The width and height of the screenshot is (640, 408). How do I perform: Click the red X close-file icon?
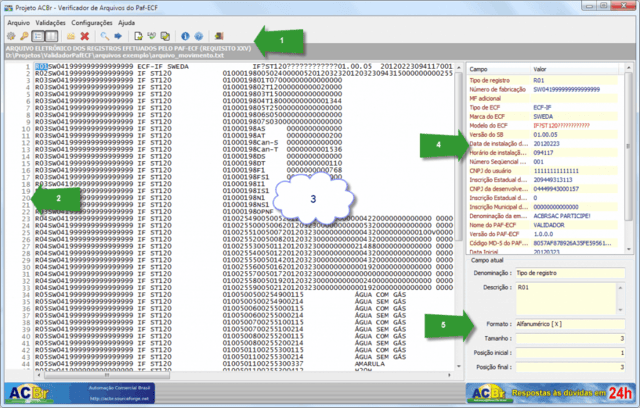[84, 36]
